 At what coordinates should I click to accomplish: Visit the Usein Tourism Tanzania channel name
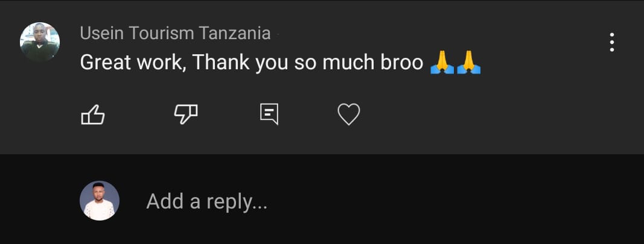tap(176, 33)
